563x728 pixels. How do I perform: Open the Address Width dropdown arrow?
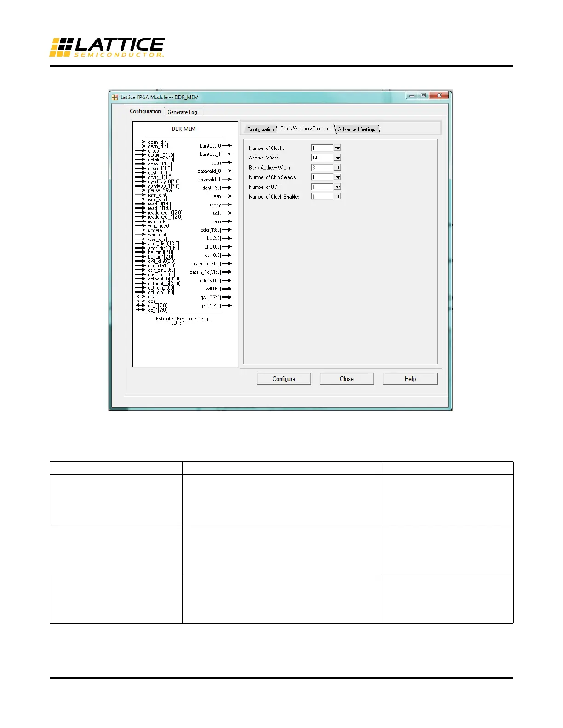tap(338, 158)
